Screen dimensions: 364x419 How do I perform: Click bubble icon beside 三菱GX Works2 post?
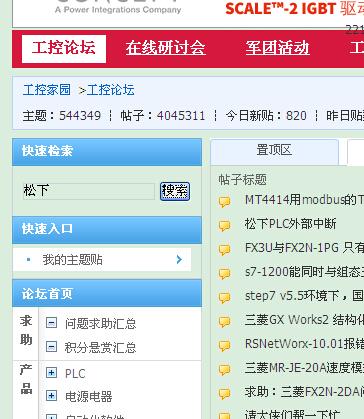pos(225,321)
